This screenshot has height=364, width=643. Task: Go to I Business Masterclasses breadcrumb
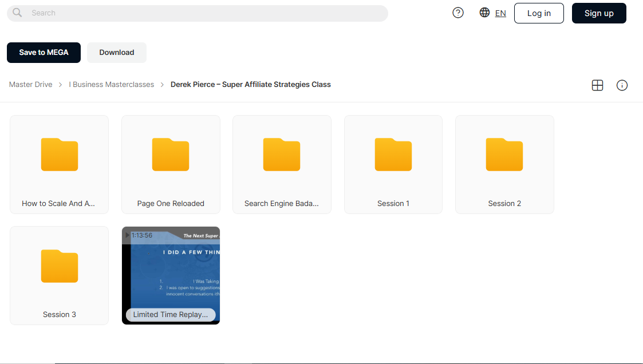pos(112,85)
